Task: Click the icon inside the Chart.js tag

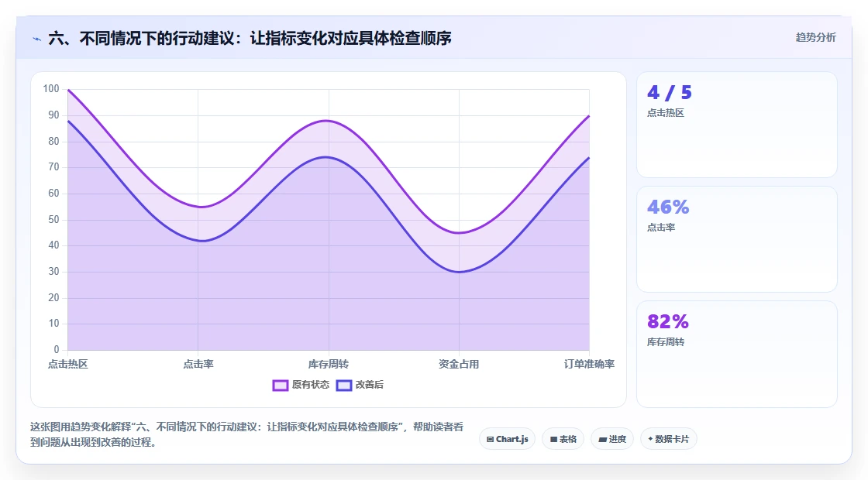Action: [x=490, y=440]
